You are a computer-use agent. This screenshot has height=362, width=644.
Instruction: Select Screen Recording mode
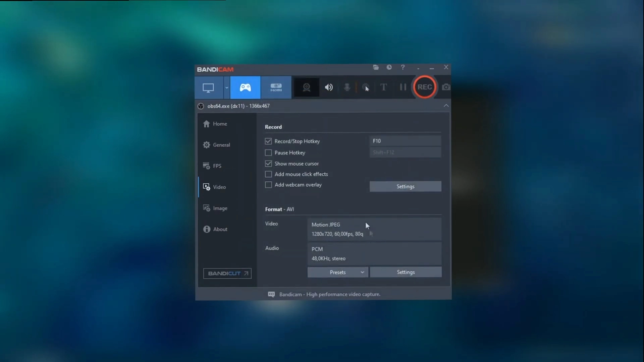[x=208, y=87]
